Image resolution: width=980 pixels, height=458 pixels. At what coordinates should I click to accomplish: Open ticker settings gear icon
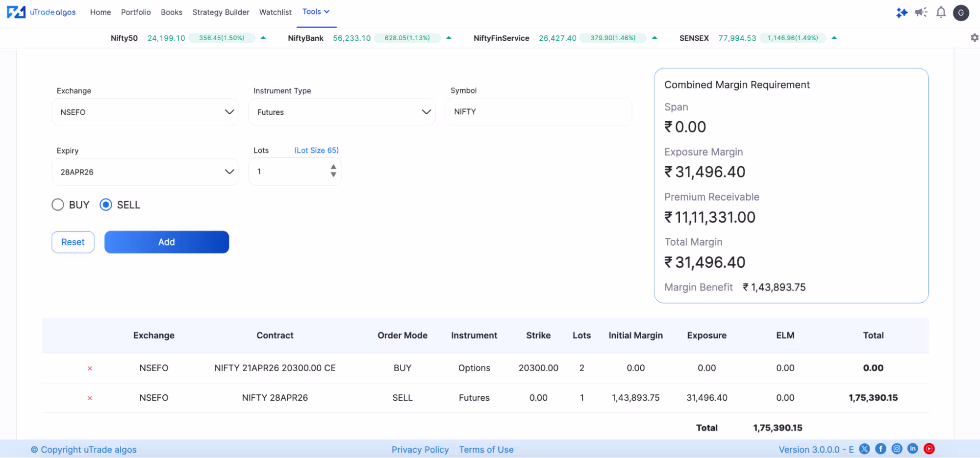[x=974, y=38]
